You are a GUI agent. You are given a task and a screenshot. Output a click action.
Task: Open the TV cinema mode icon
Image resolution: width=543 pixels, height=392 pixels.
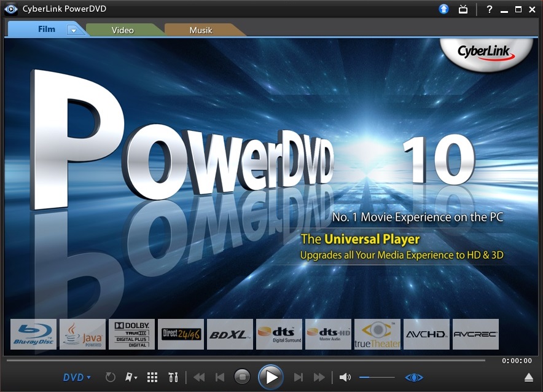tap(463, 9)
